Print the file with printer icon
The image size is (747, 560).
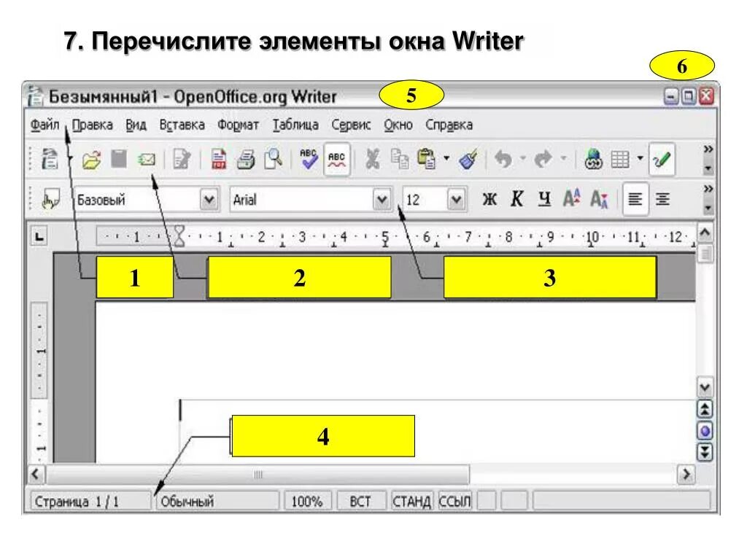246,160
